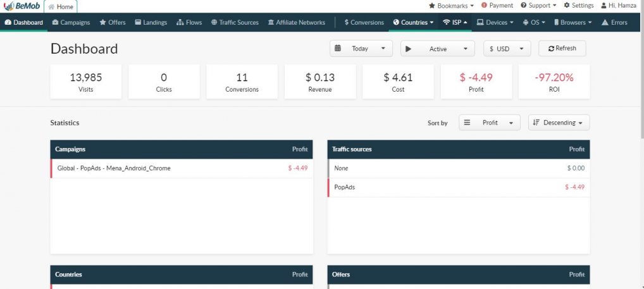Open the Sort by Profit dropdown
This screenshot has height=289, width=644.
click(489, 123)
